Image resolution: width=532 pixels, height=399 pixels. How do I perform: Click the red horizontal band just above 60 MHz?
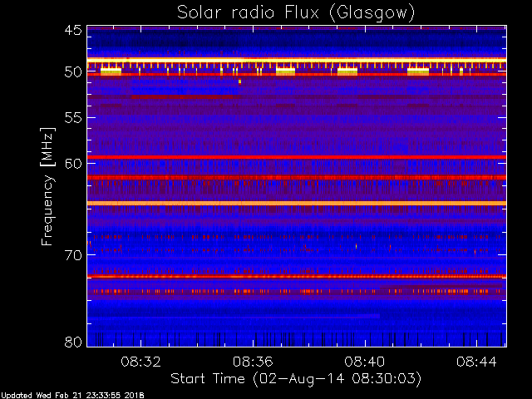coord(297,157)
